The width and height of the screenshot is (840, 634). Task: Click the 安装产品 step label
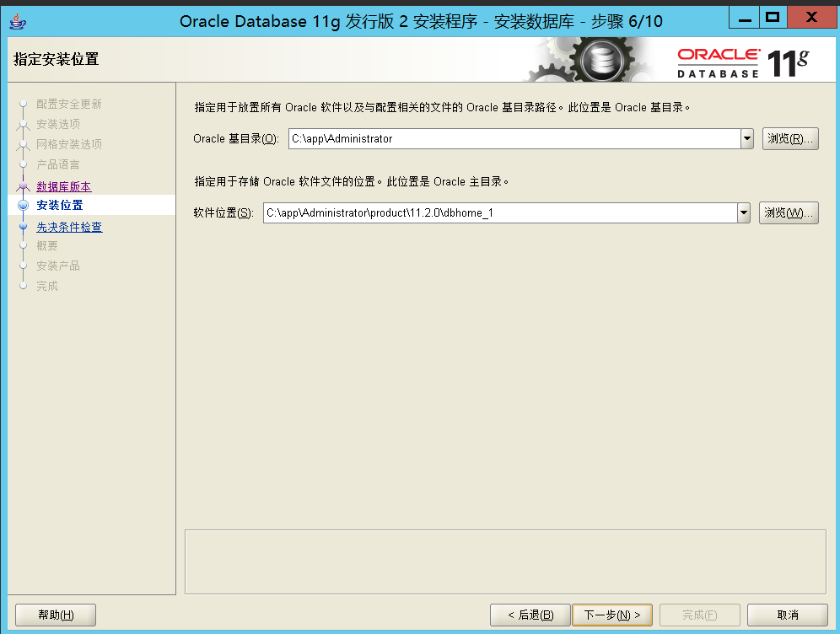[x=58, y=266]
